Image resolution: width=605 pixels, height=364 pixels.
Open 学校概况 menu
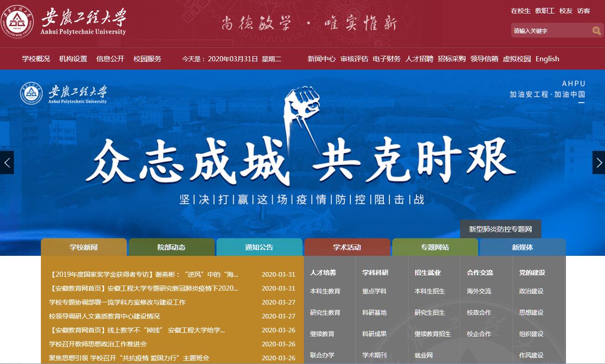pyautogui.click(x=36, y=59)
